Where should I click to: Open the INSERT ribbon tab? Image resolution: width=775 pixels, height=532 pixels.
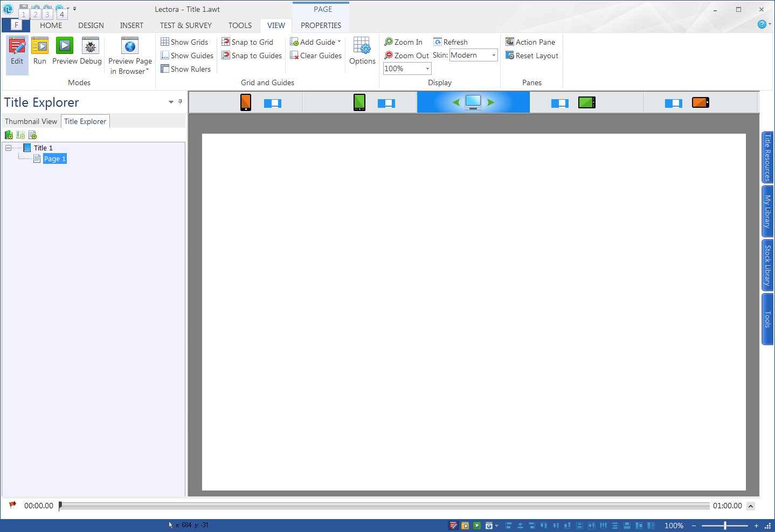[132, 25]
